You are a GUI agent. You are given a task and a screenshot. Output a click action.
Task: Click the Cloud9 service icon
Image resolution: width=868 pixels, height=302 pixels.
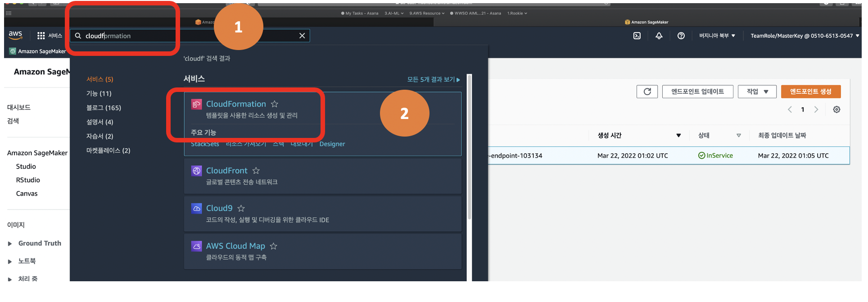point(196,208)
